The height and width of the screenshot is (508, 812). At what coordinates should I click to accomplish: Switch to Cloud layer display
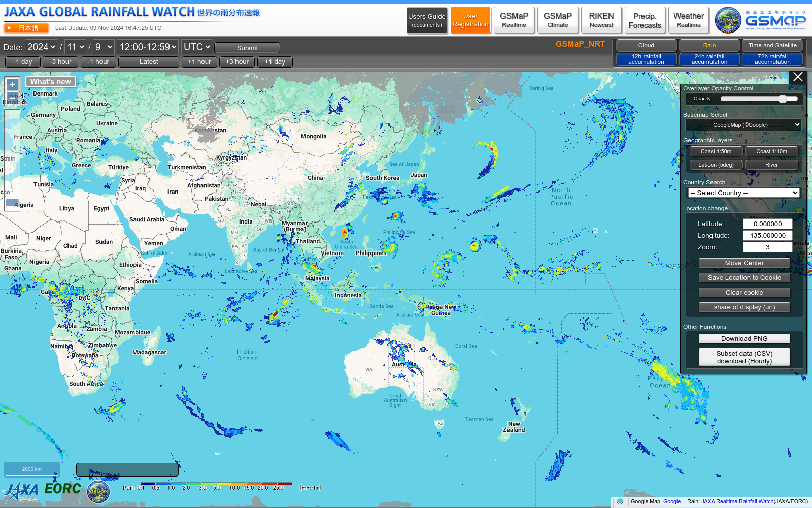click(x=646, y=45)
